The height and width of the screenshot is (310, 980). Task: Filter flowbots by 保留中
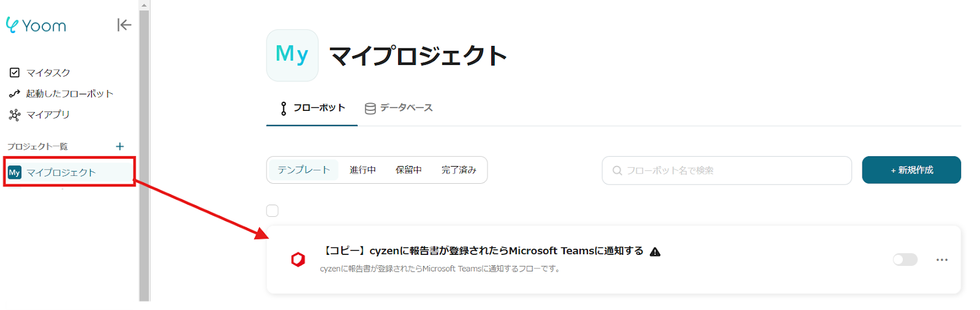[409, 170]
